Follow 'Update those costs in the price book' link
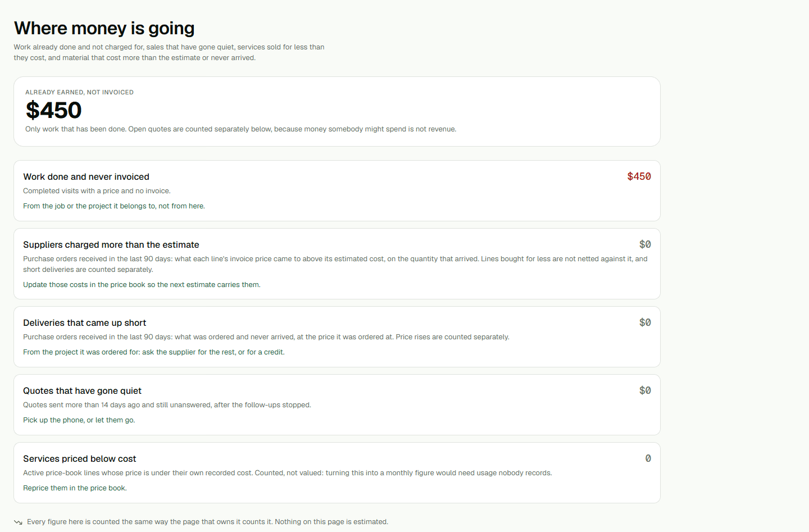The image size is (809, 532). coord(142,285)
